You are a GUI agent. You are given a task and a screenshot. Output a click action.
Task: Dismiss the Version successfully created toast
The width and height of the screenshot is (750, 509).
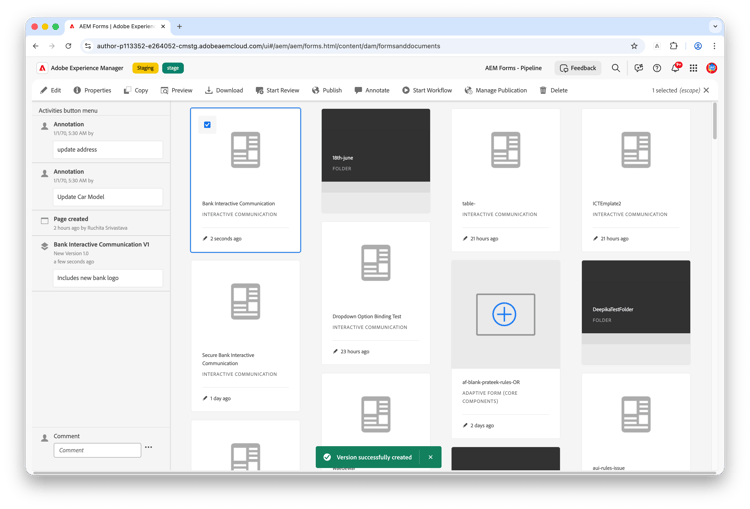click(430, 457)
